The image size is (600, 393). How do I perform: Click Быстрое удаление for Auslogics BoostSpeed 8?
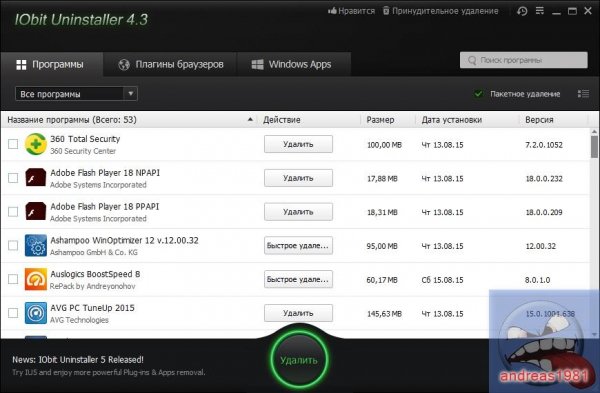(298, 279)
